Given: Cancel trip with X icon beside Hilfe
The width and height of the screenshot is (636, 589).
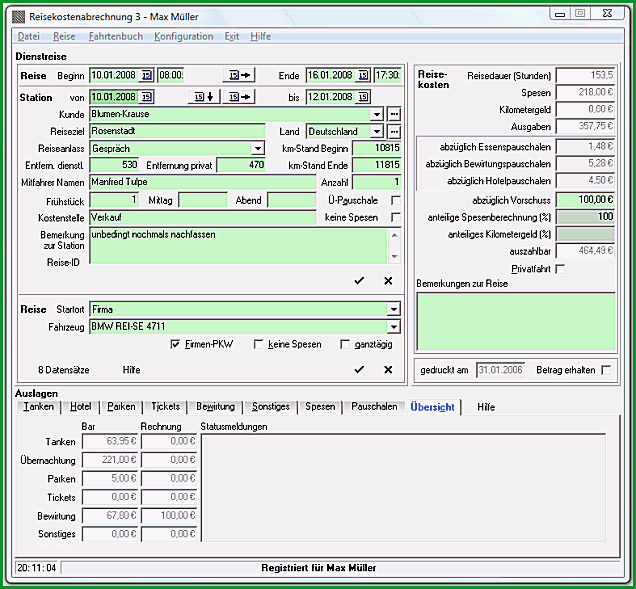Looking at the screenshot, I should [x=388, y=370].
